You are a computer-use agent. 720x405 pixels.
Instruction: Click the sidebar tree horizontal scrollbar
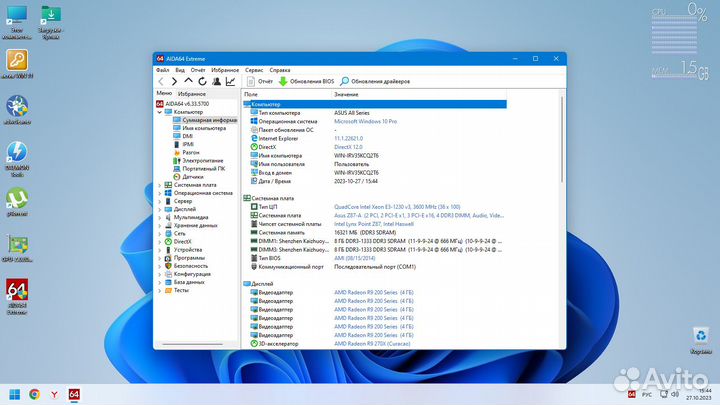tap(193, 344)
